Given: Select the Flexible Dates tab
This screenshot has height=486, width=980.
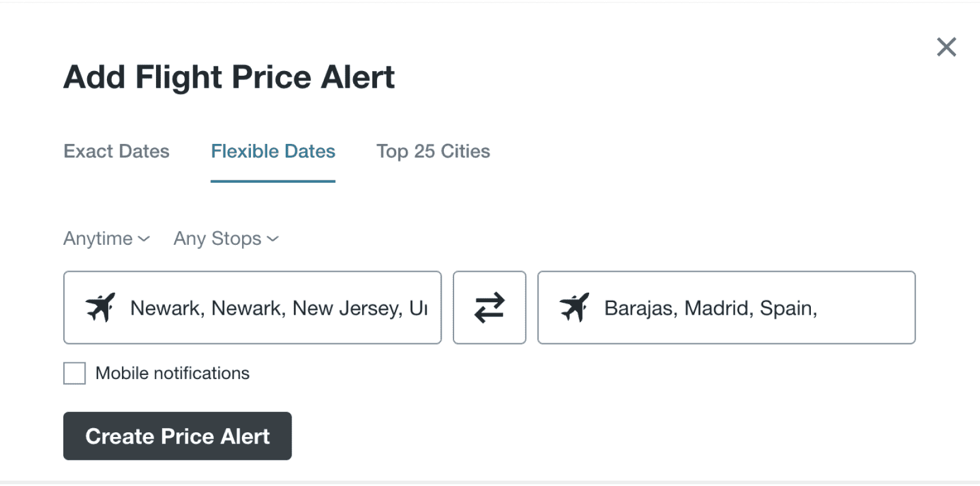Looking at the screenshot, I should (x=273, y=151).
